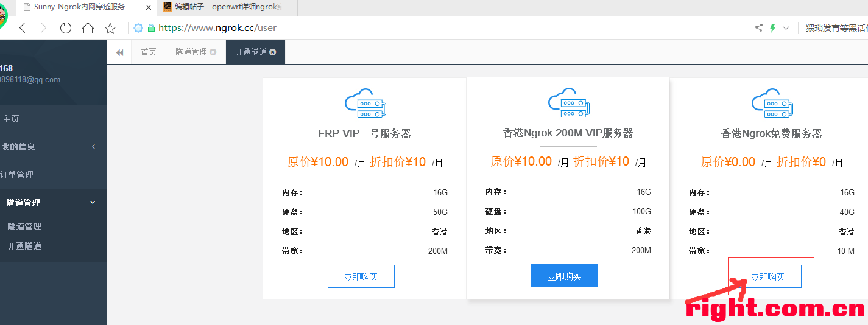This screenshot has height=325, width=868.
Task: Click the 原价¥0.00 price text
Action: pyautogui.click(x=728, y=162)
